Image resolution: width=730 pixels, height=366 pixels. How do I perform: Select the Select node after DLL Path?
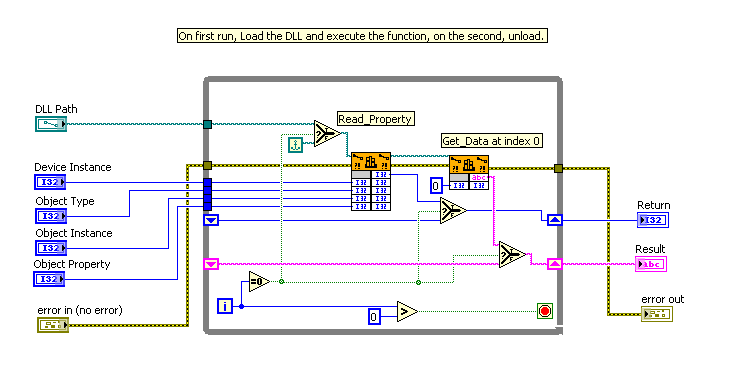click(x=327, y=134)
